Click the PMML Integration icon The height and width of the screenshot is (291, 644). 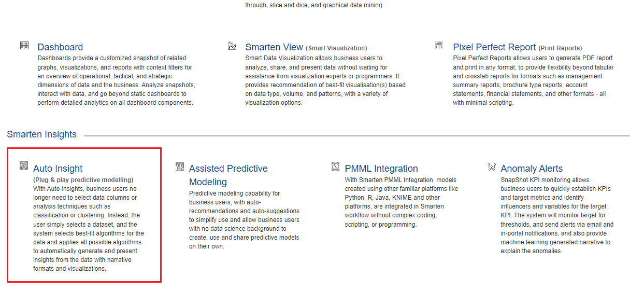click(336, 167)
